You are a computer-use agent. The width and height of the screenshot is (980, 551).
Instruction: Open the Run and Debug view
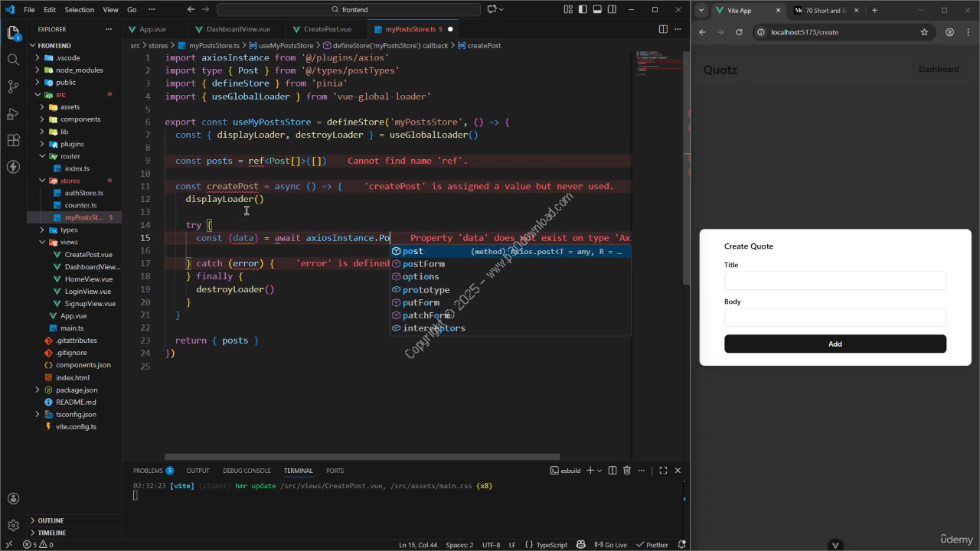click(13, 114)
